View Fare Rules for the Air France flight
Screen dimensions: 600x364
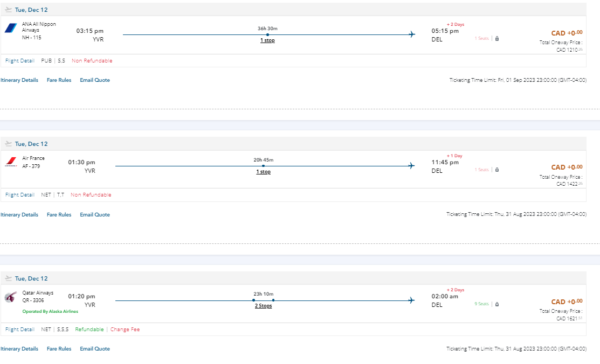(59, 215)
